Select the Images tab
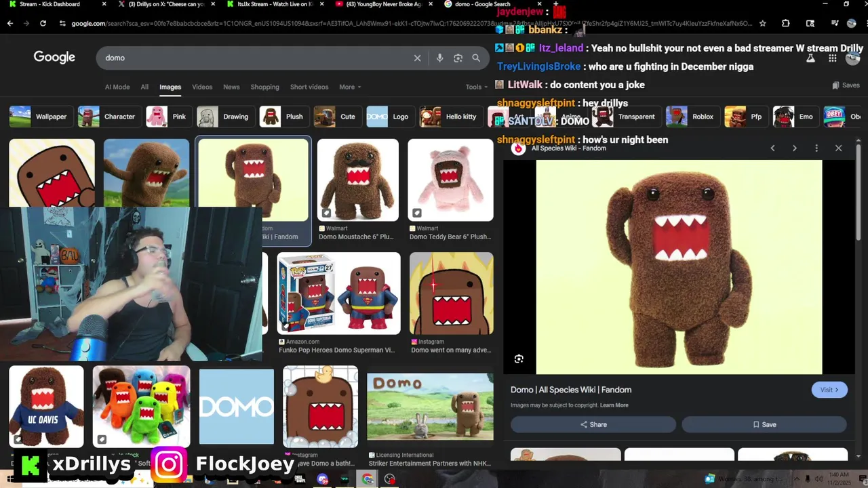The width and height of the screenshot is (868, 488). click(x=170, y=87)
